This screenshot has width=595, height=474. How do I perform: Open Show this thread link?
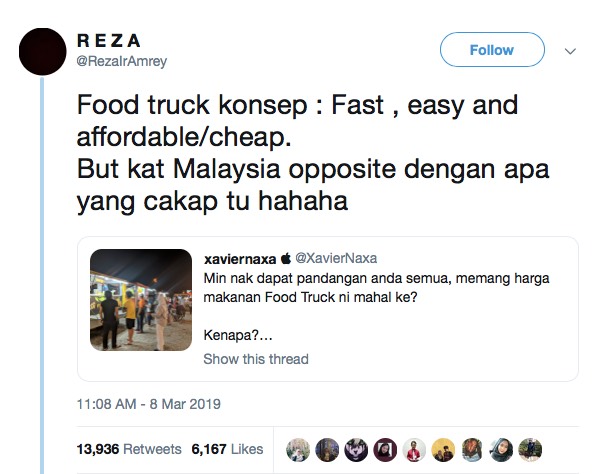256,359
